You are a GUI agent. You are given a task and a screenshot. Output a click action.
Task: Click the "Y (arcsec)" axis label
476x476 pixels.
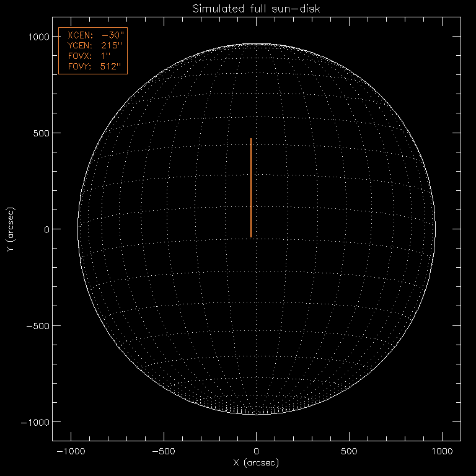pyautogui.click(x=11, y=229)
